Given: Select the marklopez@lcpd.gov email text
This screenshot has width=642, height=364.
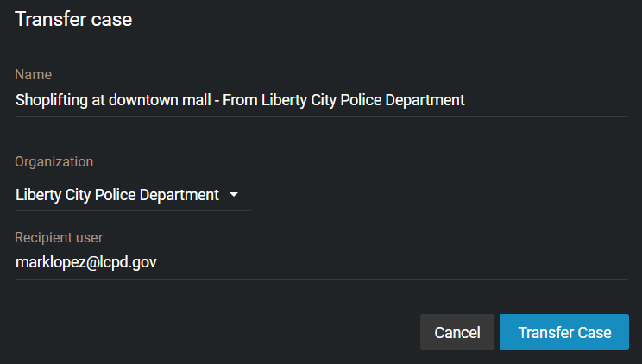Looking at the screenshot, I should [x=86, y=262].
